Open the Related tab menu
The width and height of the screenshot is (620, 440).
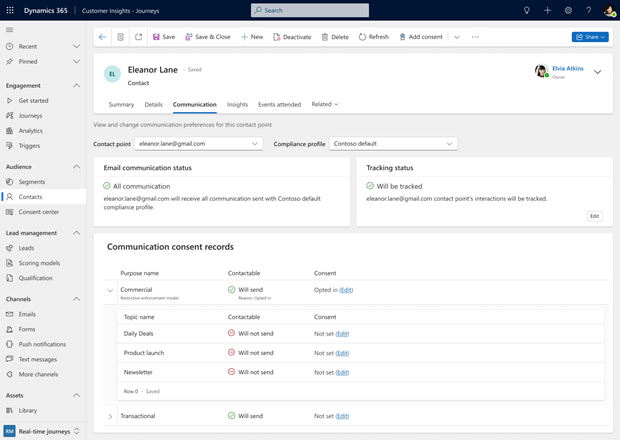324,104
